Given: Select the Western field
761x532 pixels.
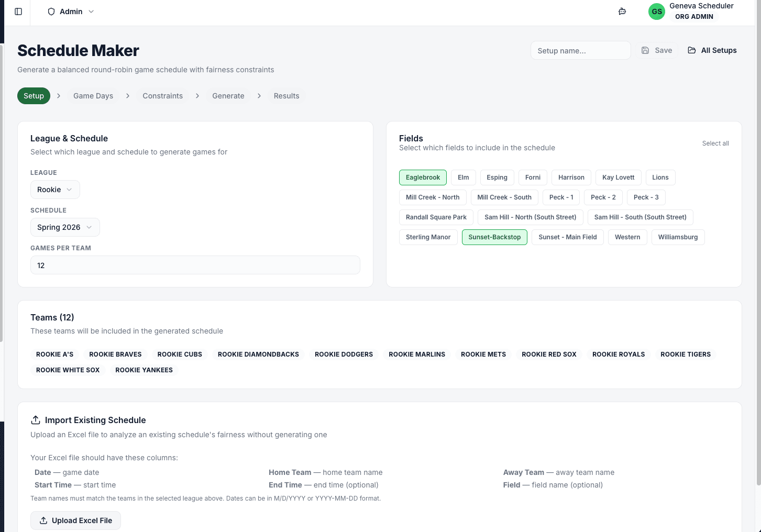Looking at the screenshot, I should (x=627, y=237).
